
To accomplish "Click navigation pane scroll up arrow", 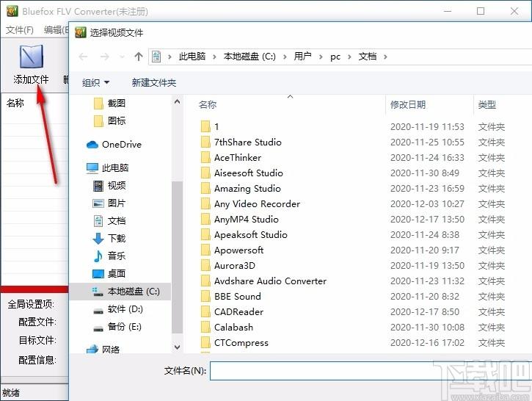I will (177, 101).
